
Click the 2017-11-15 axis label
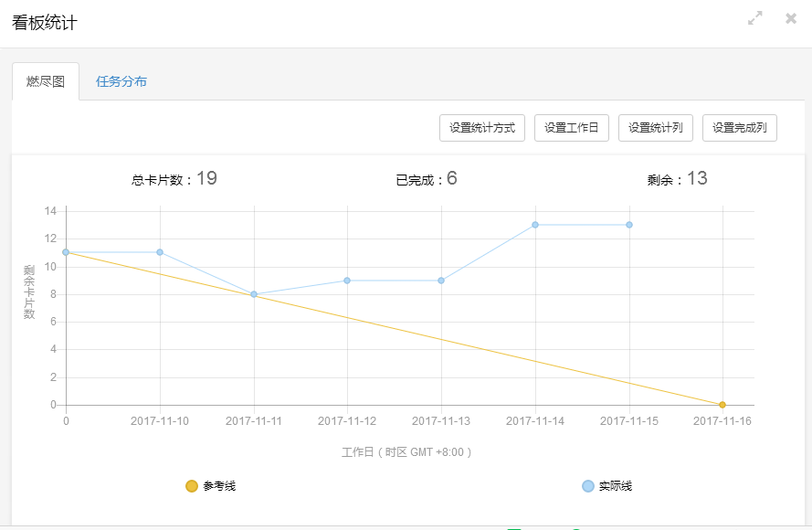(x=629, y=421)
